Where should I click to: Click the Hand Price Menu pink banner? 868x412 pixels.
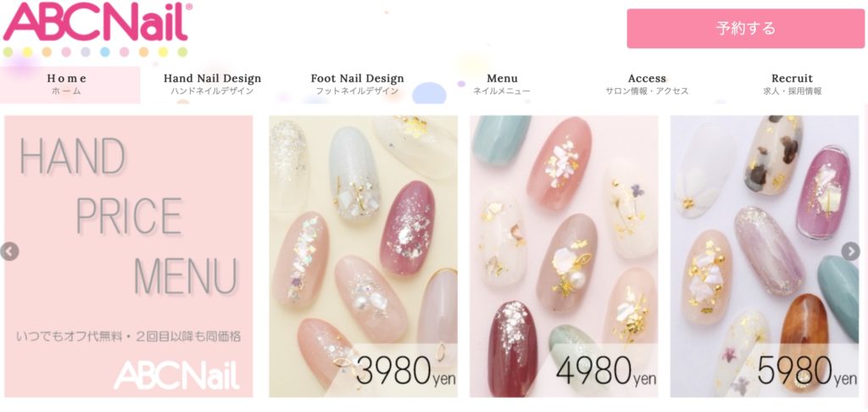129,256
